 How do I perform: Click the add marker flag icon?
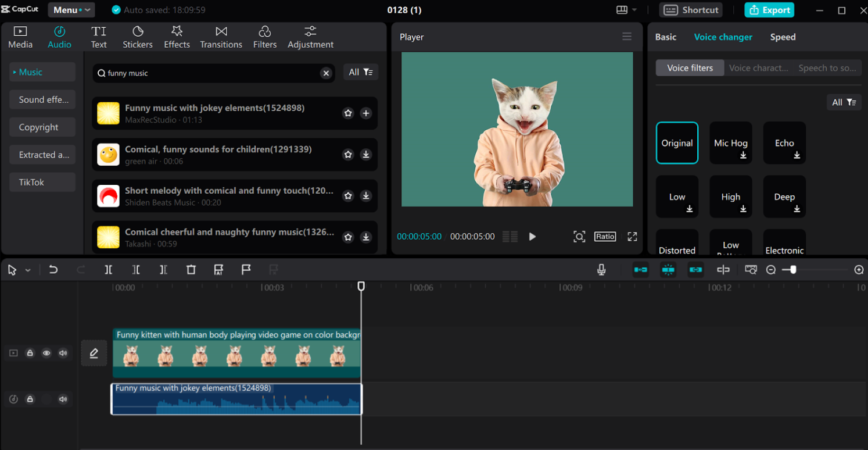click(x=246, y=270)
